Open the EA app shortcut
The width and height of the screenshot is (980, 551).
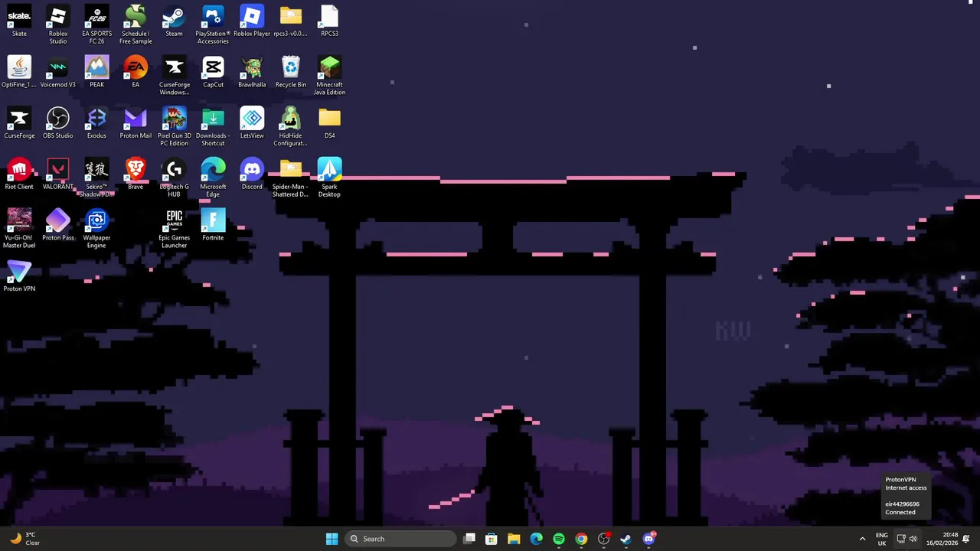point(136,72)
